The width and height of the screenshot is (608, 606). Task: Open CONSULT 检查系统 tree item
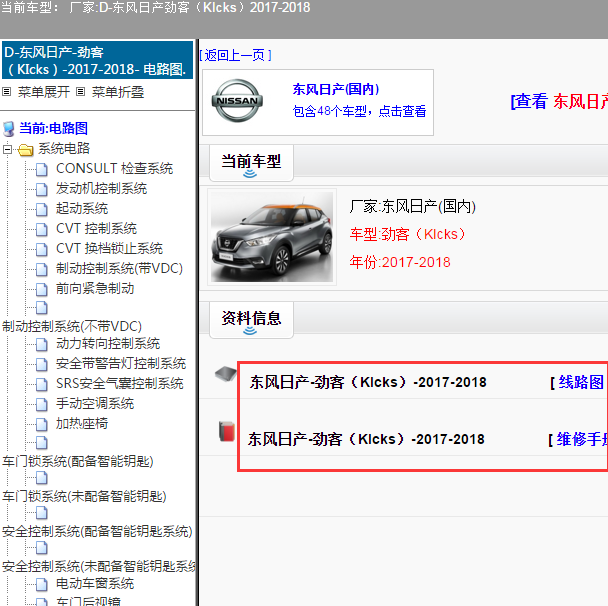114,169
